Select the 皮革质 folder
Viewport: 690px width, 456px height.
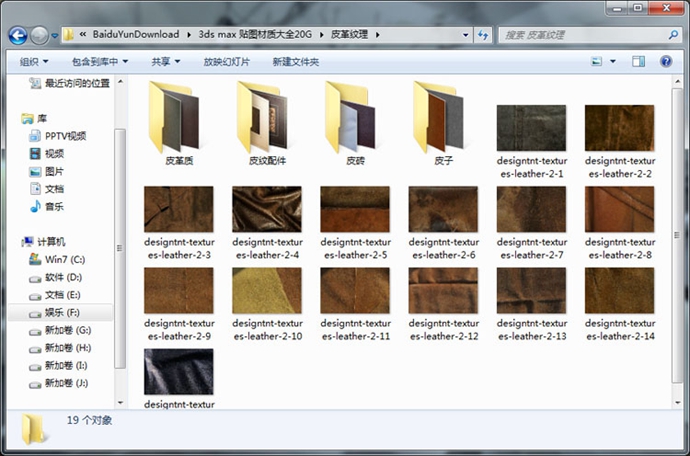179,123
